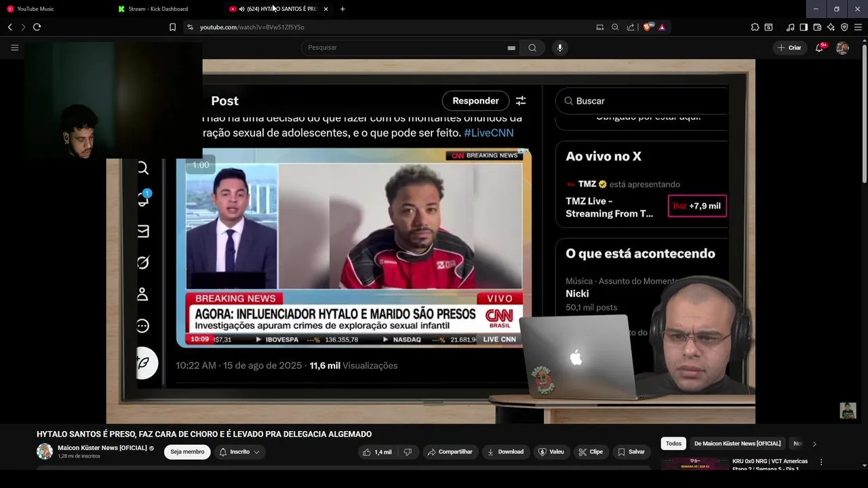Screen dimensions: 868x488
Task: Click the install app icon in address bar
Action: click(599, 27)
